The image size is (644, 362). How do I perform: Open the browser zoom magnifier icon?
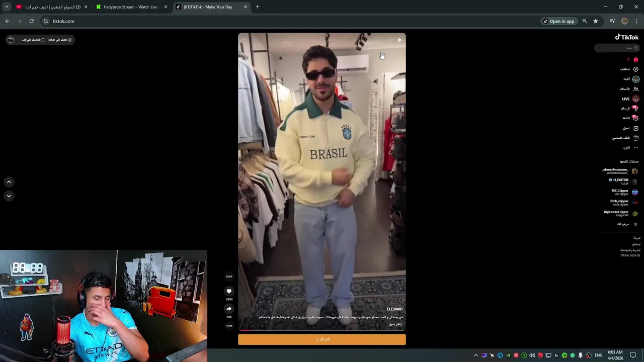(x=585, y=21)
